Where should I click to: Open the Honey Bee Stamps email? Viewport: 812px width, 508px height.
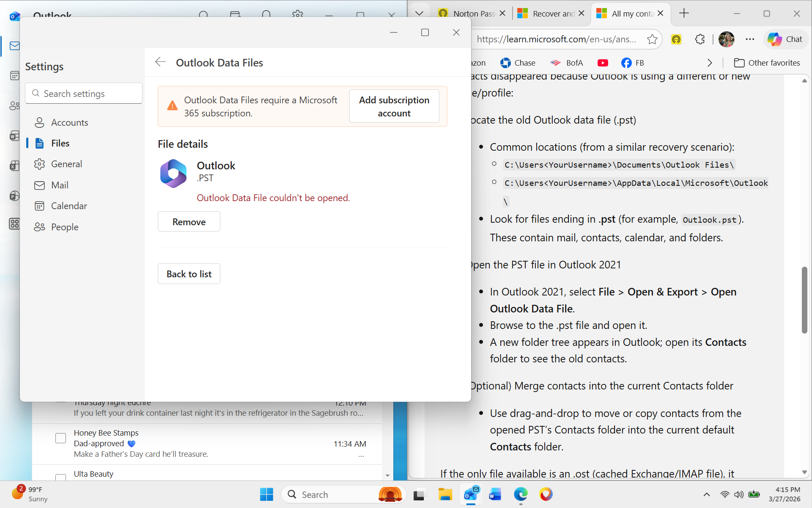tap(207, 444)
